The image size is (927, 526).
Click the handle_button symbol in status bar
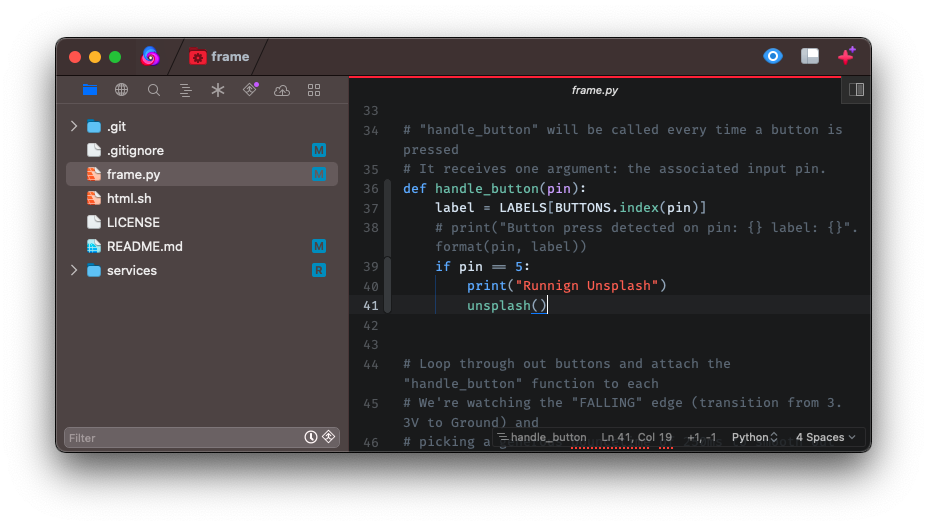tap(542, 437)
